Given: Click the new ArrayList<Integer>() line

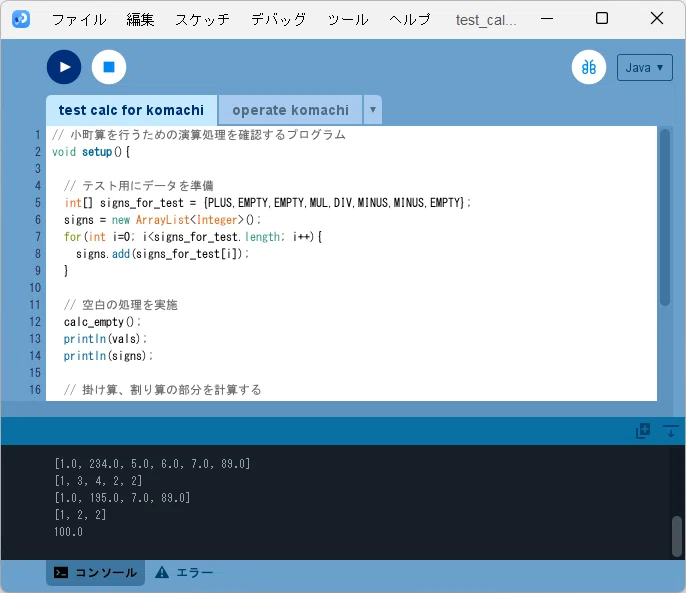Looking at the screenshot, I should click(162, 220).
